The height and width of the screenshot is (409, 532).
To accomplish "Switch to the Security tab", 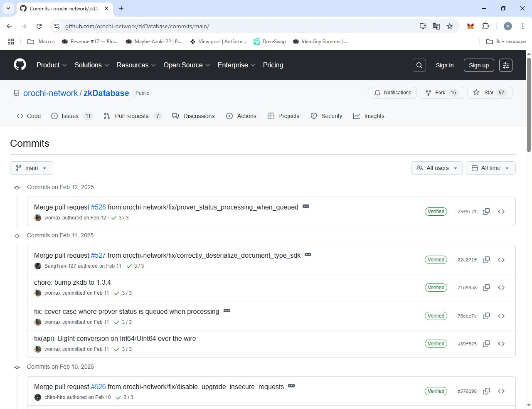I will click(x=327, y=116).
